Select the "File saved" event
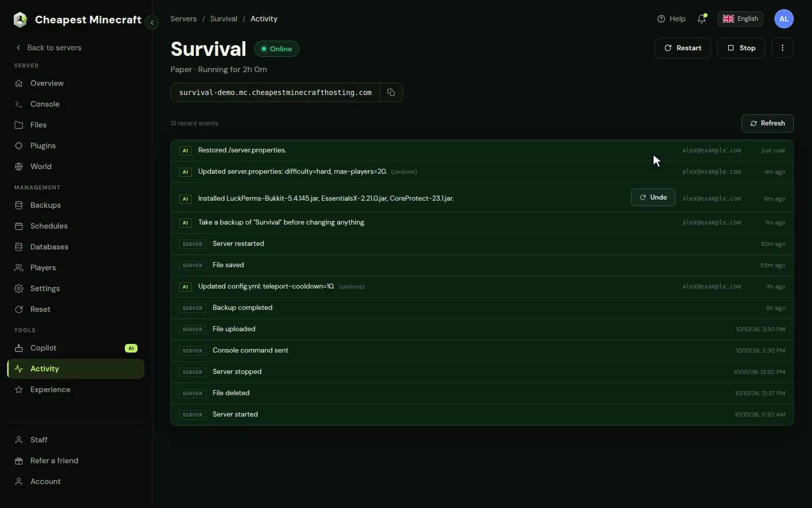The image size is (812, 508). click(x=482, y=266)
